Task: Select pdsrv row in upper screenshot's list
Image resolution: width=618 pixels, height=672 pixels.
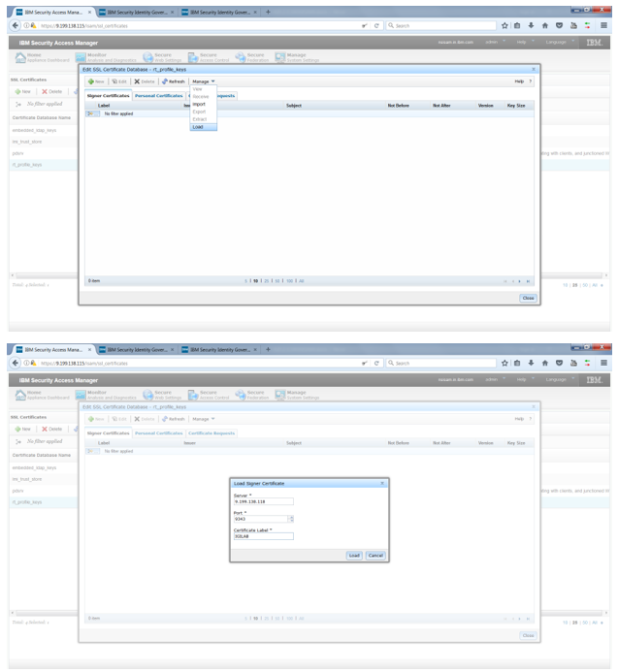Action: point(44,153)
